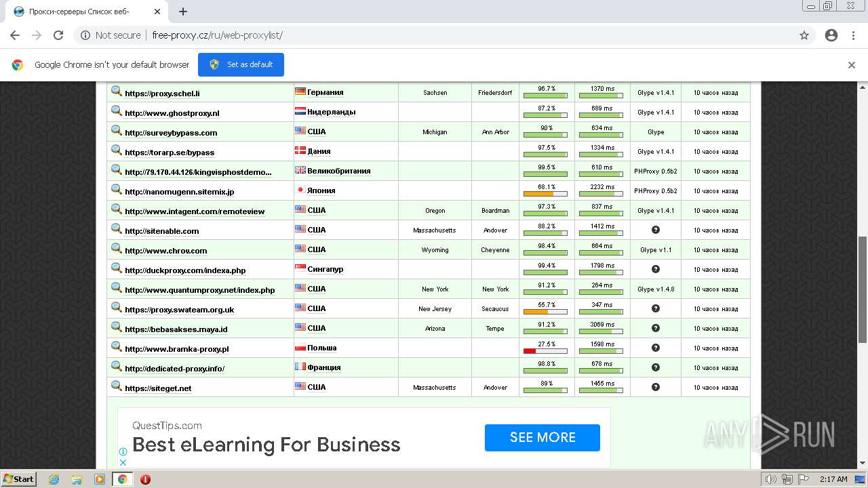Click Glype v1.4.8 cell in quantumproxy row
Viewport: 868px width, 488px height.
tap(656, 289)
